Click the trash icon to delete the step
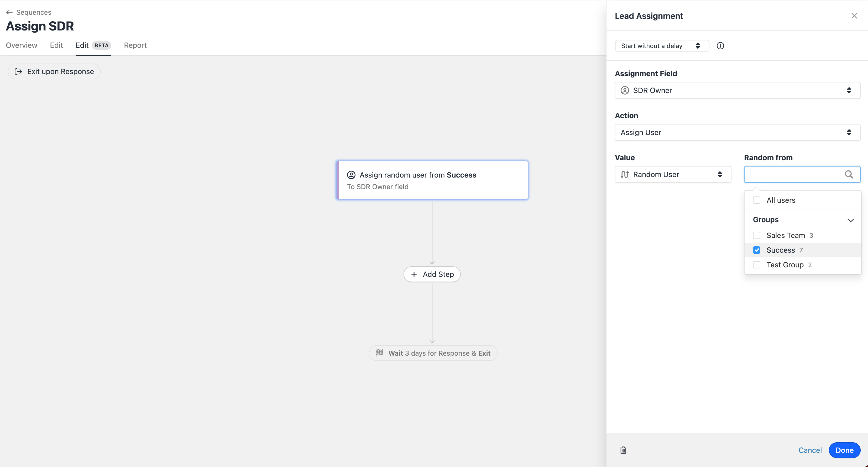This screenshot has height=467, width=868. 623,450
